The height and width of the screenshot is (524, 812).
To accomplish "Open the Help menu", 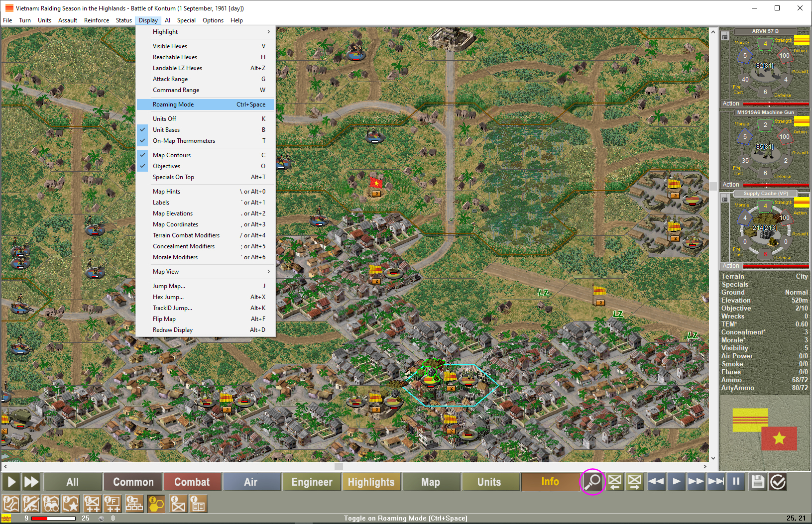I will pyautogui.click(x=236, y=20).
